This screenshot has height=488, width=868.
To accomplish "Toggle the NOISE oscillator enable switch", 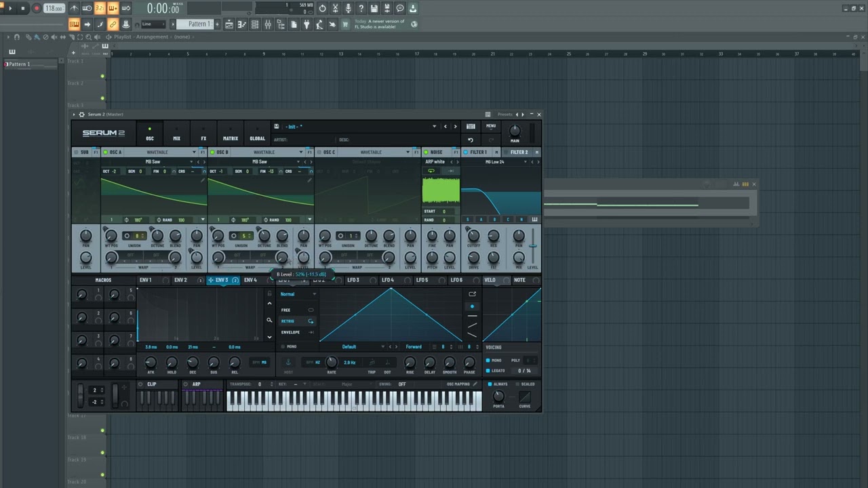I will [425, 152].
